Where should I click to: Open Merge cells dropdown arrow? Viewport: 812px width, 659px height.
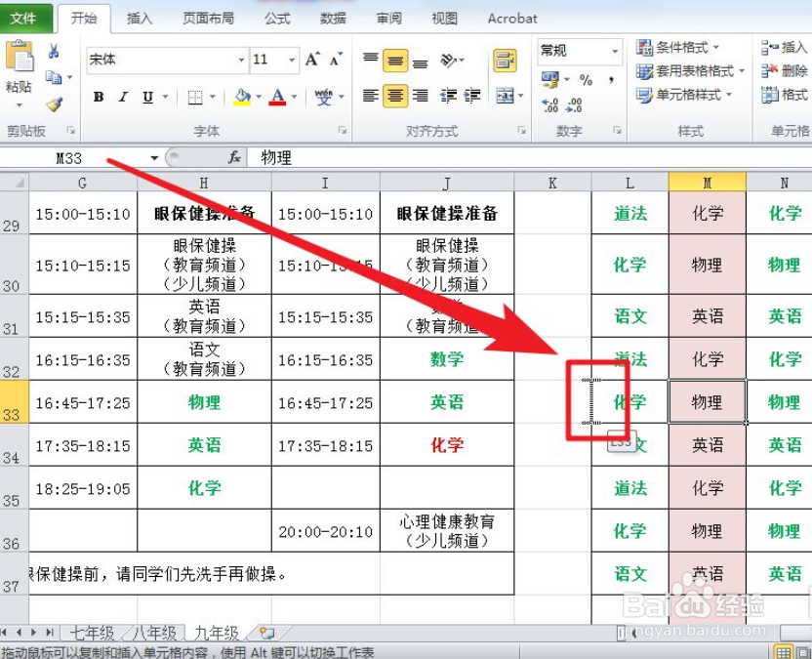click(x=520, y=96)
